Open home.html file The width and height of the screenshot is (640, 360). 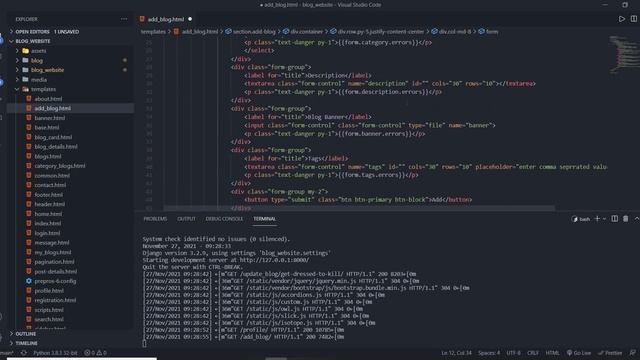[x=48, y=214]
